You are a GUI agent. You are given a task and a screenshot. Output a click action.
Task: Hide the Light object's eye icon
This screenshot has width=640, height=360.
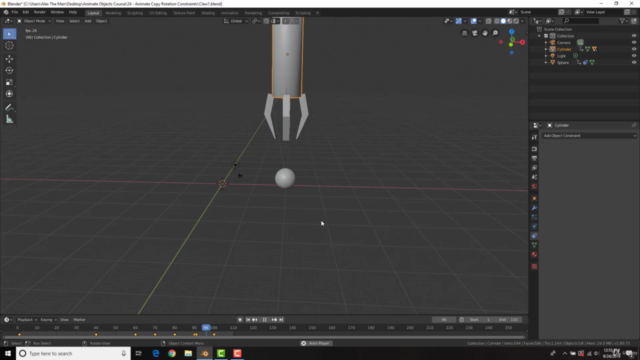tap(634, 56)
